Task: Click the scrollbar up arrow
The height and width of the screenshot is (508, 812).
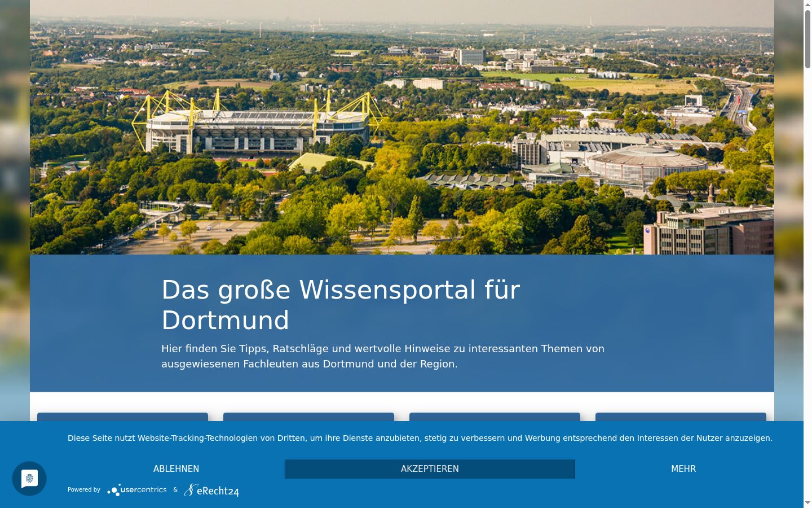Action: (807, 5)
